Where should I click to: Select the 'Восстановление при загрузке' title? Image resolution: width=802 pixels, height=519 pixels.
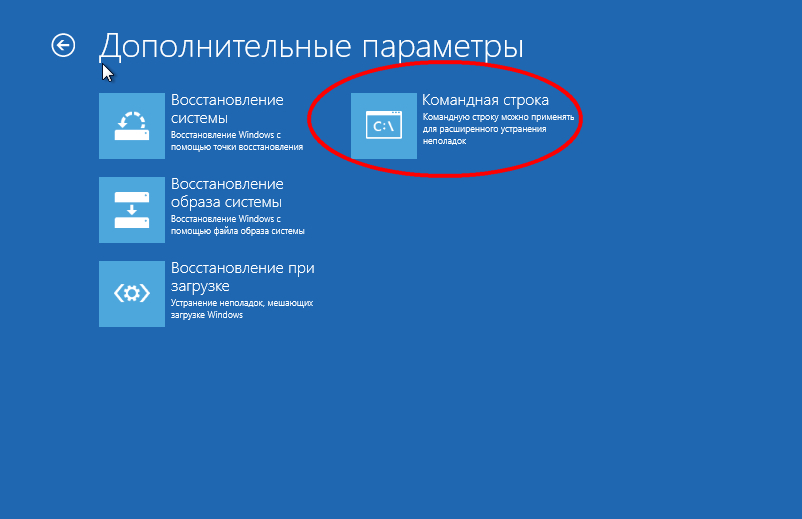(242, 276)
